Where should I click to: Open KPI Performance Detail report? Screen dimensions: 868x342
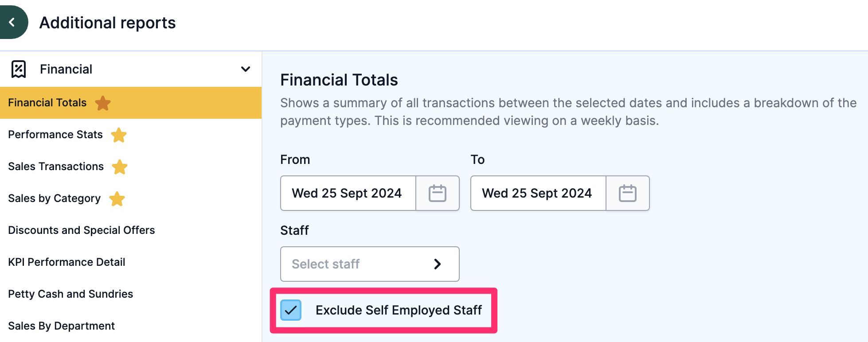(66, 262)
